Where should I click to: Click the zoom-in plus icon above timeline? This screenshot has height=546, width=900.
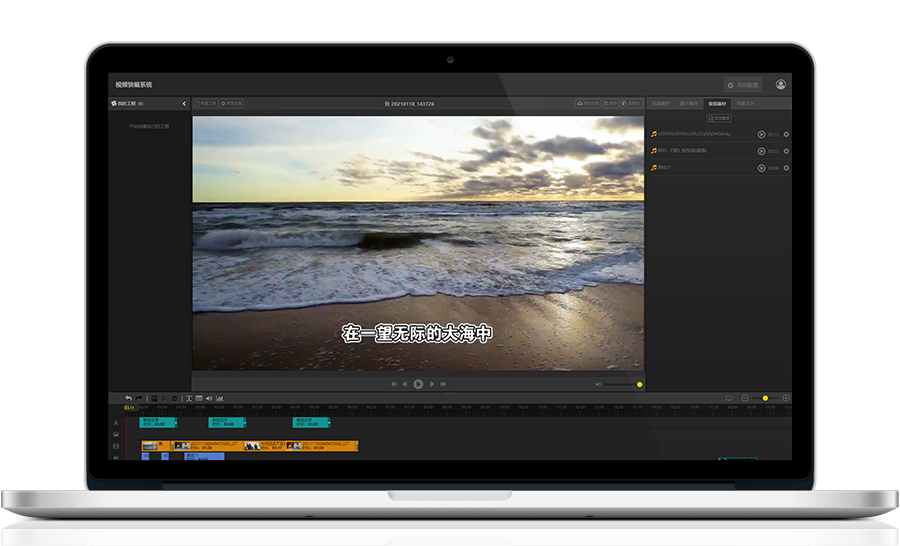tap(786, 398)
